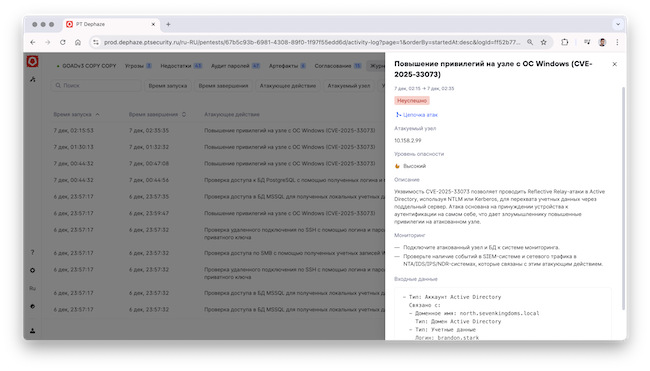The height and width of the screenshot is (371, 650).
Task: Select the row finished 6 дек, 23:59:47
Action: [x=213, y=213]
